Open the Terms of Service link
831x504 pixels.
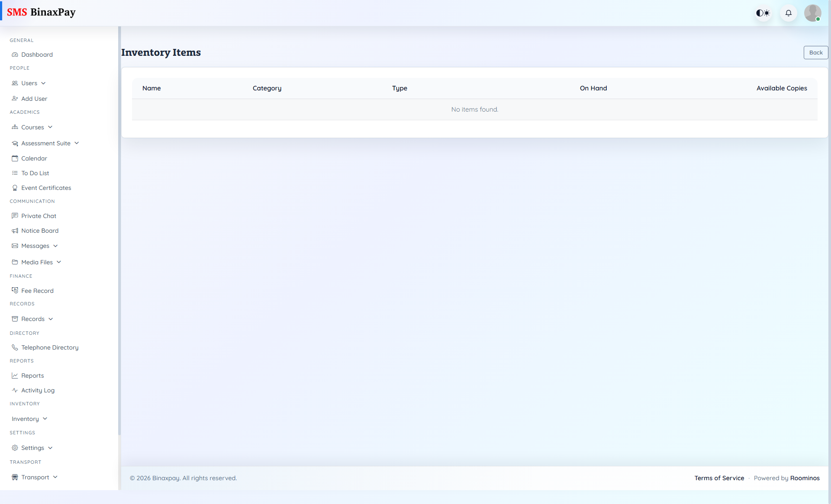pos(719,478)
